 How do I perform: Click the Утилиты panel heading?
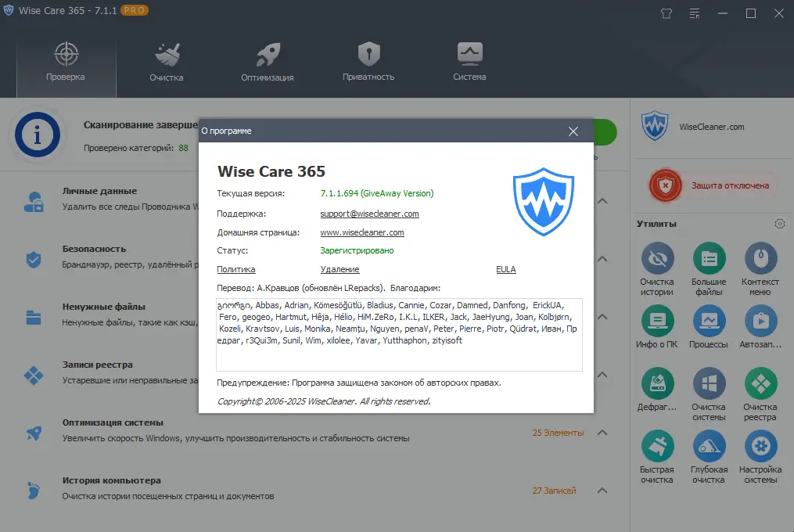(656, 224)
